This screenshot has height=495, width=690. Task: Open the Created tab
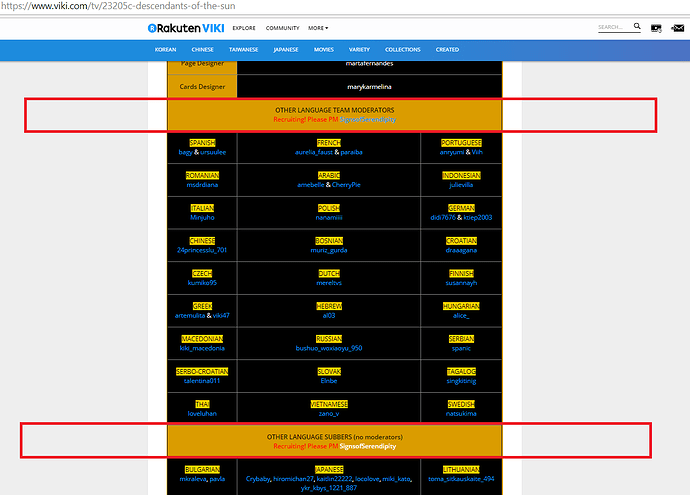(x=447, y=49)
